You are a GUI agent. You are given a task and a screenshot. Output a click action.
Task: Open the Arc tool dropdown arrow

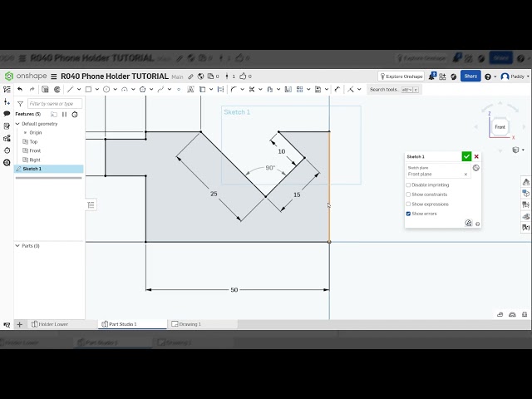pyautogui.click(x=133, y=89)
